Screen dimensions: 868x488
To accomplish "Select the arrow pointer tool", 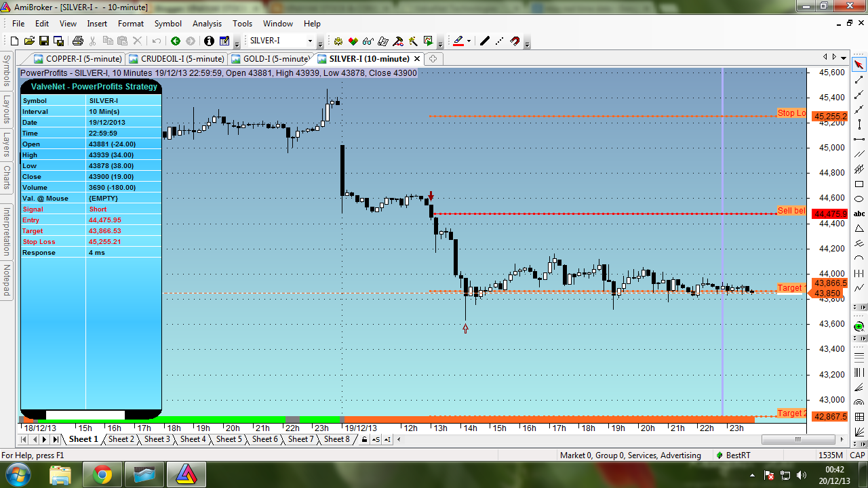I will 859,65.
